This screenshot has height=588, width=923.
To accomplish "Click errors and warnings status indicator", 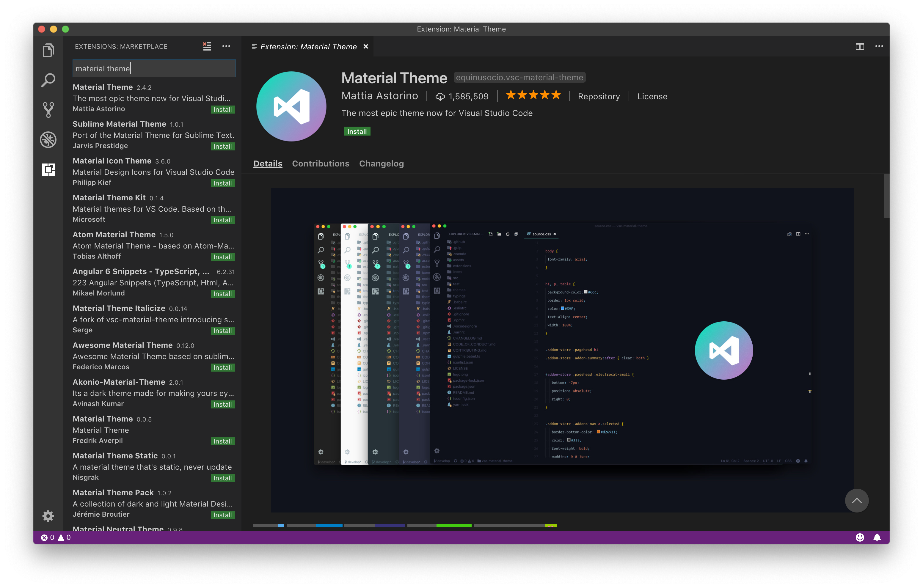I will point(56,537).
